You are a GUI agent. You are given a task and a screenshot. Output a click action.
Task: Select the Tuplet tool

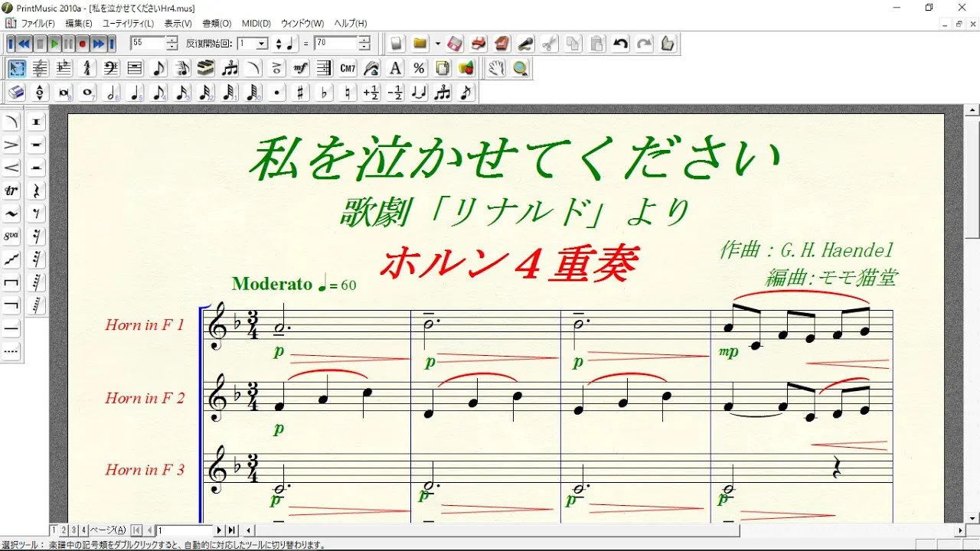pos(230,68)
